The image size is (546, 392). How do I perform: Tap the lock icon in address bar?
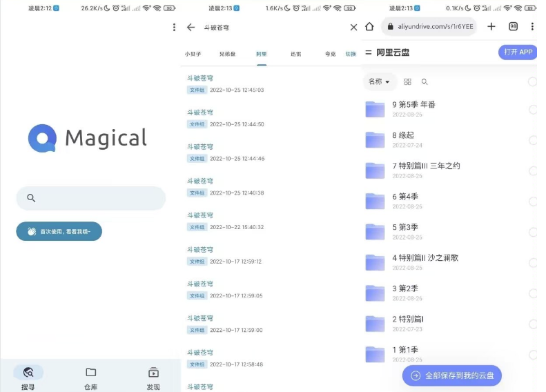pos(391,26)
